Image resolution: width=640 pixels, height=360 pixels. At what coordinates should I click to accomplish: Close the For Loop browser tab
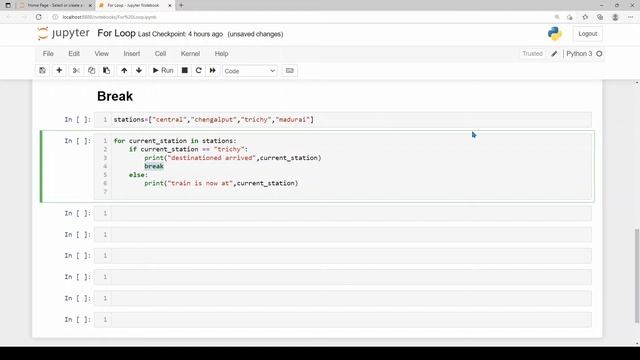point(170,5)
